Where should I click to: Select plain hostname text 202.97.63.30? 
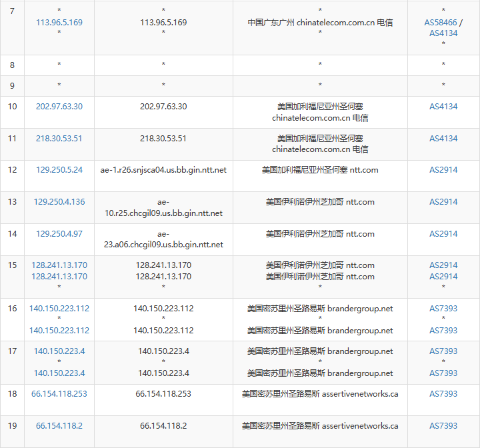pyautogui.click(x=163, y=106)
